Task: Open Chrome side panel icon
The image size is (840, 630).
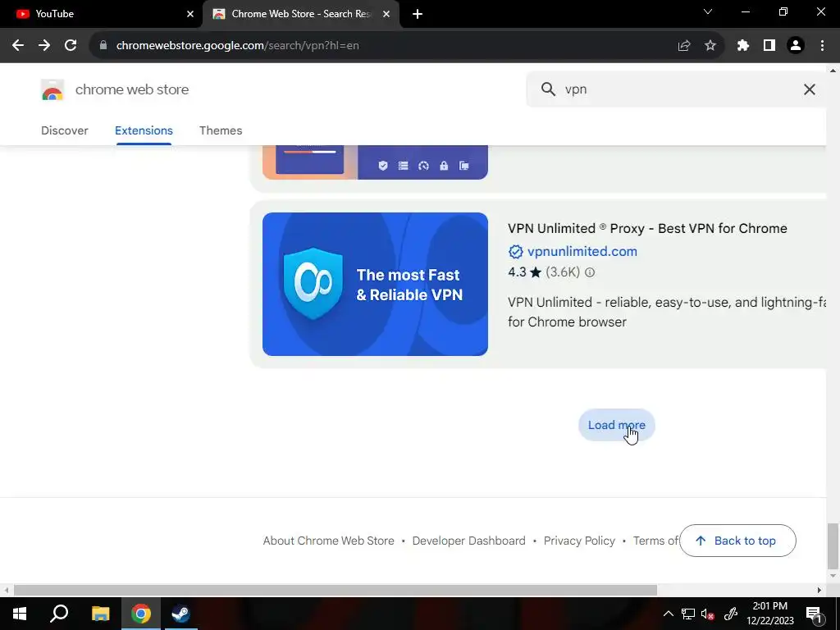Action: [x=769, y=46]
